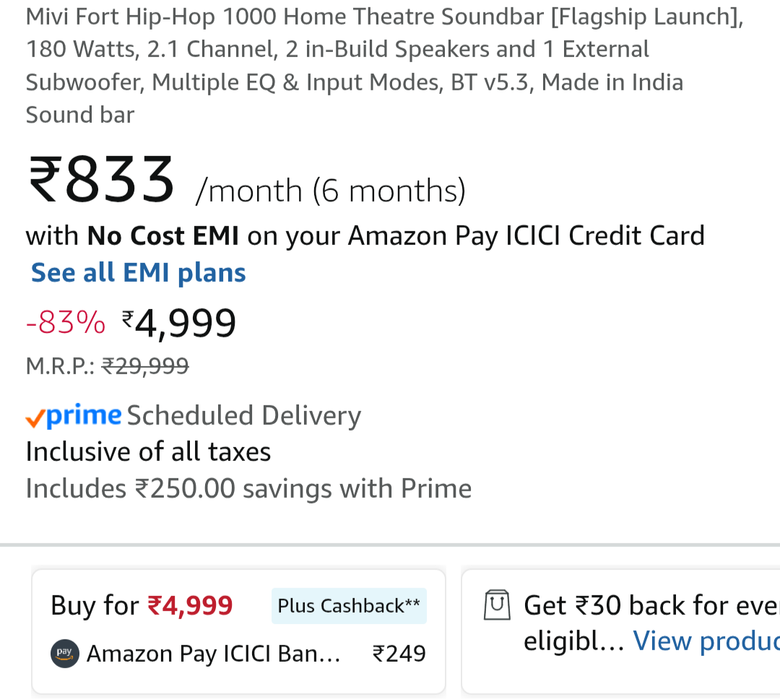This screenshot has height=700, width=780.
Task: Tap the Mivi Fort Hip-Hop 1000 product title
Action: [383, 65]
